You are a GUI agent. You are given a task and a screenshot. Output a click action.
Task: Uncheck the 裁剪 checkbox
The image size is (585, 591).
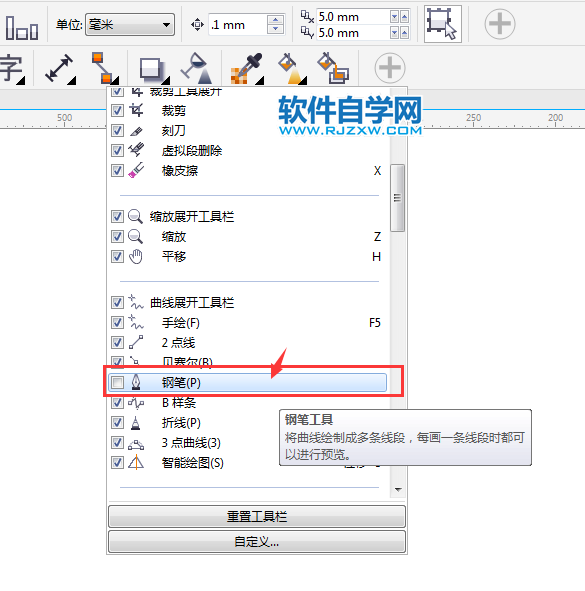click(117, 110)
